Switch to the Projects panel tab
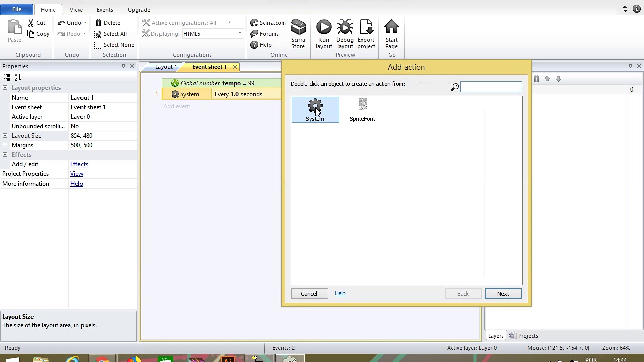Viewport: 644px width, 362px height. pos(524,336)
